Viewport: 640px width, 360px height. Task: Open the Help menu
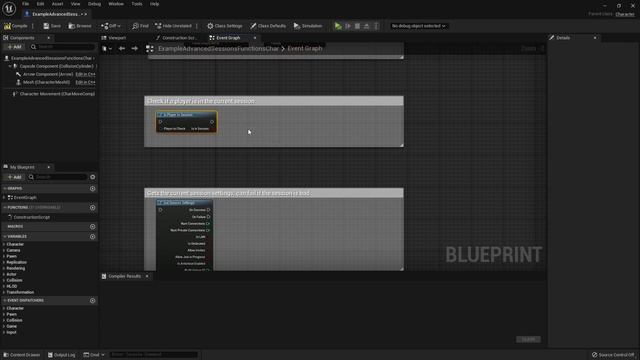(x=154, y=4)
